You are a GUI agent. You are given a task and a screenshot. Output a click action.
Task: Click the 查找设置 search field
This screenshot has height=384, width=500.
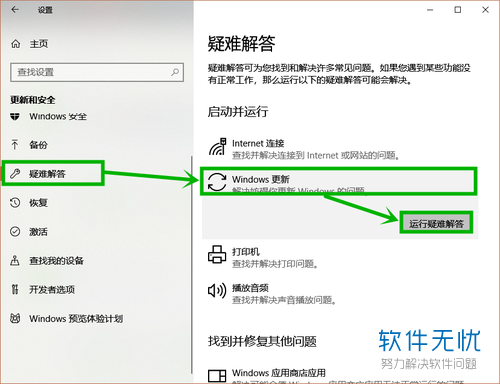click(97, 72)
